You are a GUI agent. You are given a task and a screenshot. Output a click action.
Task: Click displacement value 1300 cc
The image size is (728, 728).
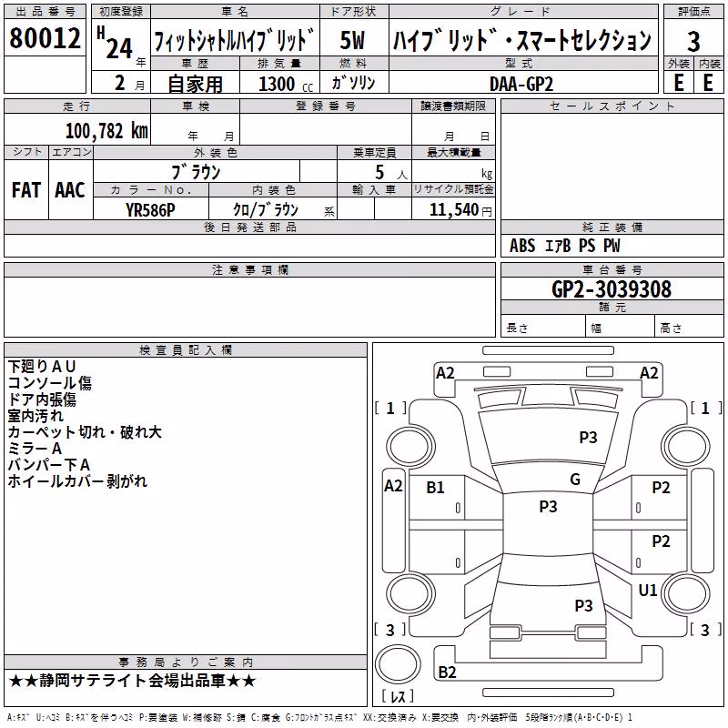286,84
